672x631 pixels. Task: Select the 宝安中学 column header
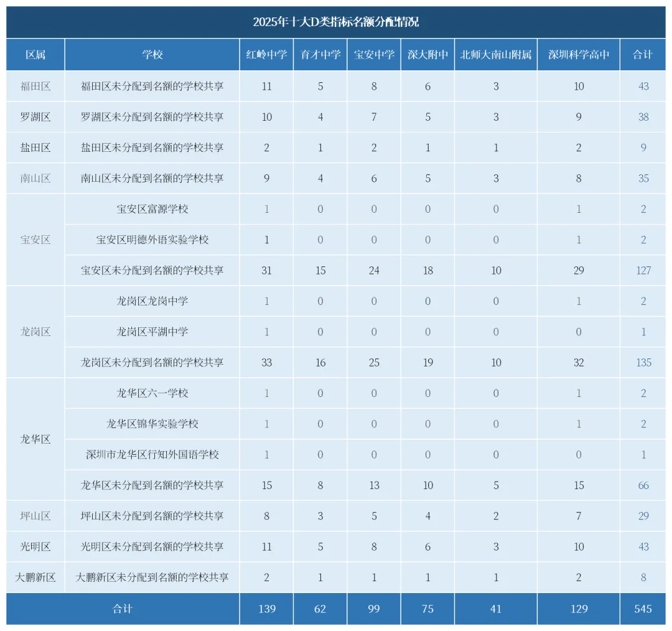pyautogui.click(x=374, y=54)
